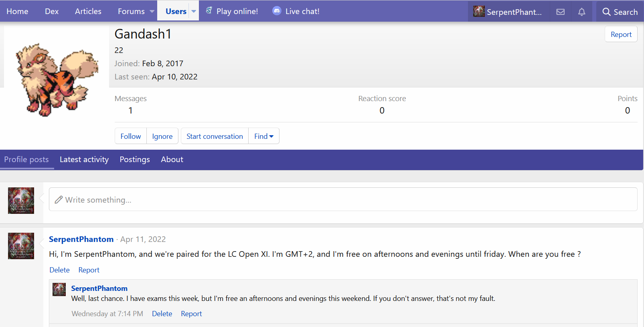
Task: Click the avatar beside the Apr 11 post
Action: 21,246
